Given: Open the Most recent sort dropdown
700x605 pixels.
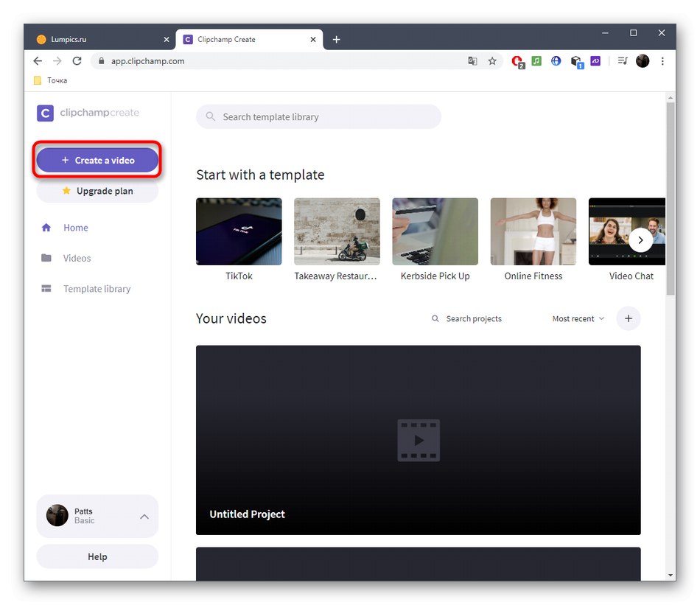Looking at the screenshot, I should coord(578,319).
